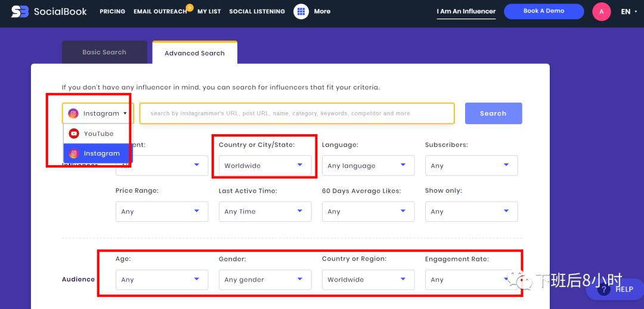The width and height of the screenshot is (644, 309).
Task: Expand the Audience Gender dropdown
Action: pos(264,280)
